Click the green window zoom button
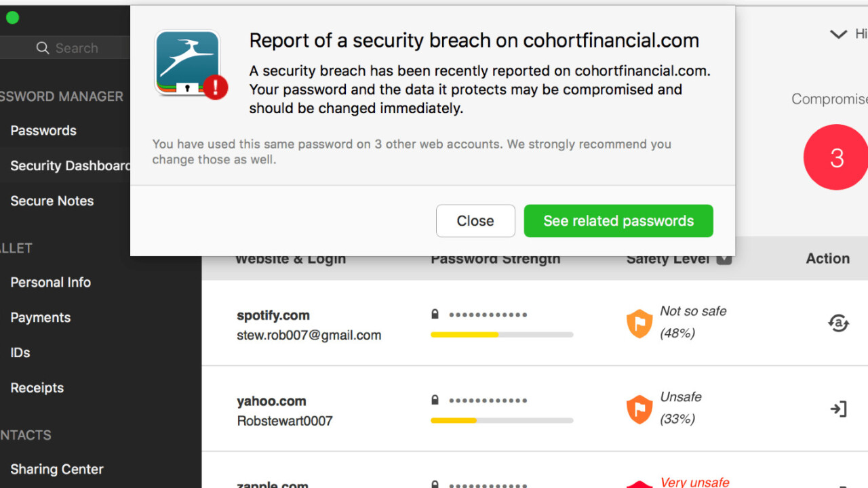The width and height of the screenshot is (868, 488). 12,18
